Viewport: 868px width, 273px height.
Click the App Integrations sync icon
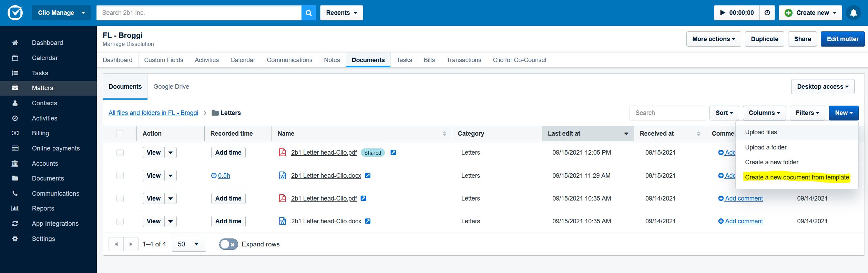[15, 224]
